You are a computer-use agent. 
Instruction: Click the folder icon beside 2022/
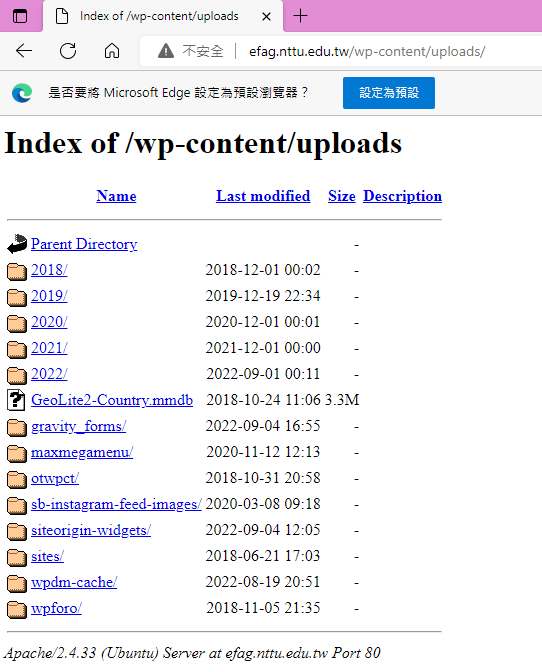pyautogui.click(x=17, y=375)
